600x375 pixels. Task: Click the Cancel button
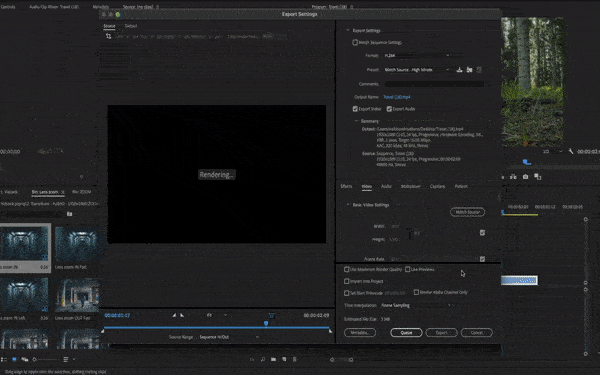(477, 333)
